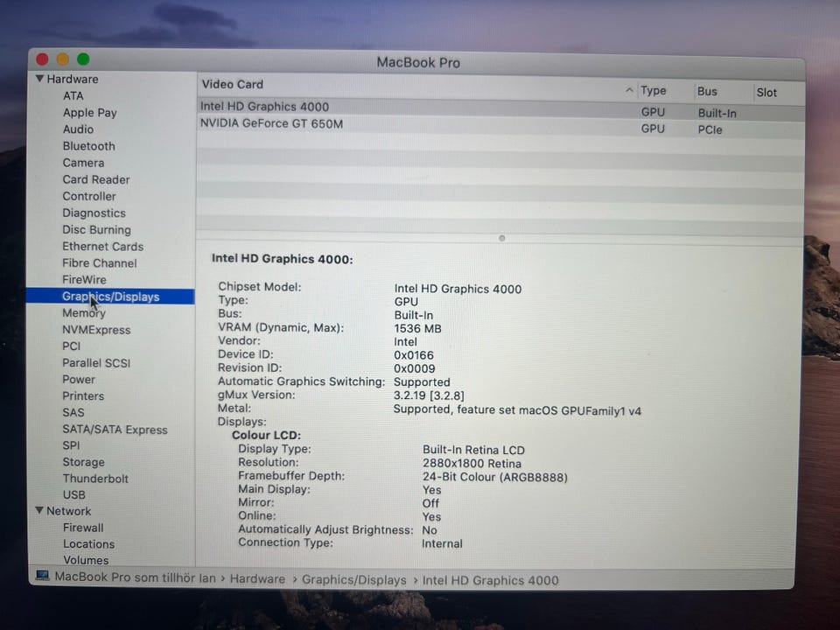The width and height of the screenshot is (840, 630).
Task: Select Graphics/Displays in sidebar
Action: 110,297
